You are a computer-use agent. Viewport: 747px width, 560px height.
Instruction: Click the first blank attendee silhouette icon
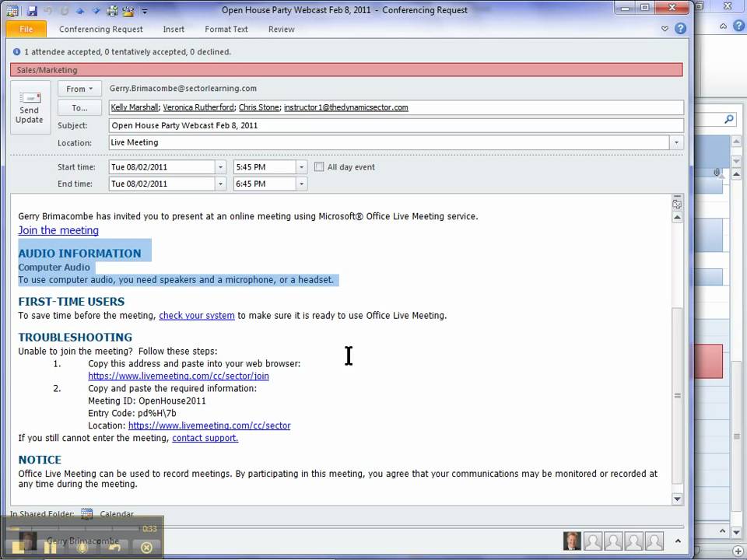(593, 541)
